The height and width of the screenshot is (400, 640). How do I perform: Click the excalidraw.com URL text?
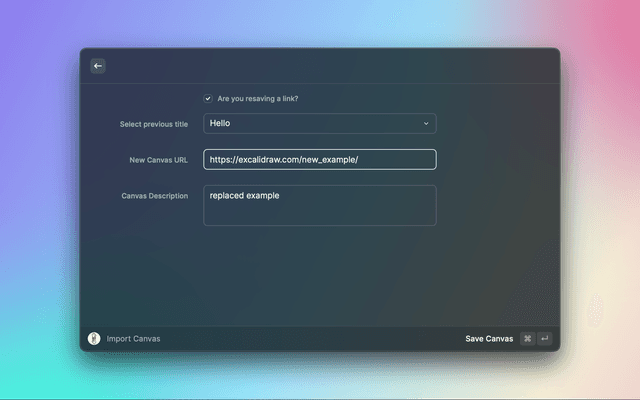click(x=283, y=160)
